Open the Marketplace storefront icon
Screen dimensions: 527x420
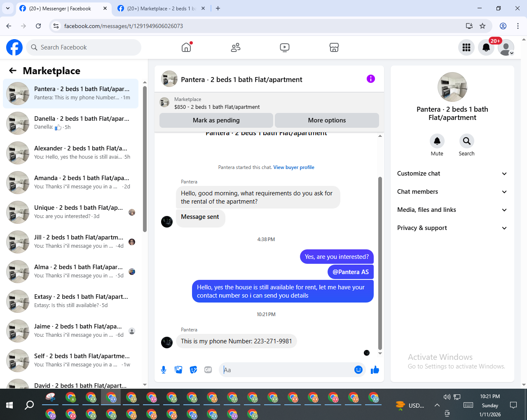point(334,47)
